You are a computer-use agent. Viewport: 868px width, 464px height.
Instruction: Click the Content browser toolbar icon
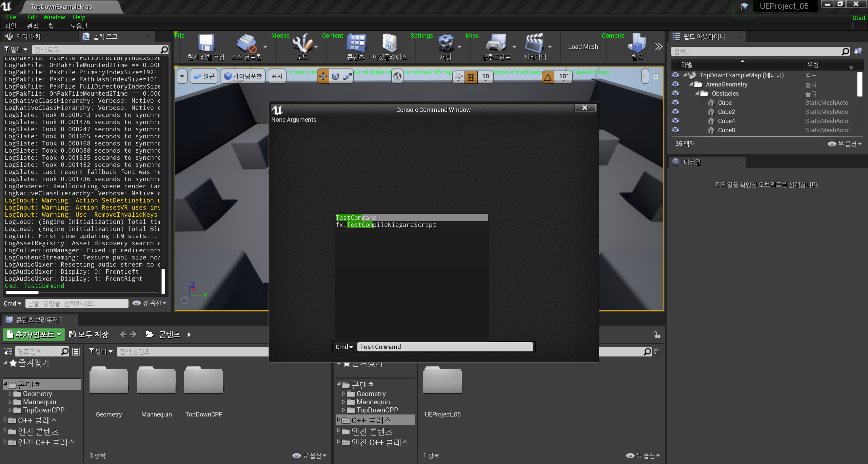[x=356, y=43]
